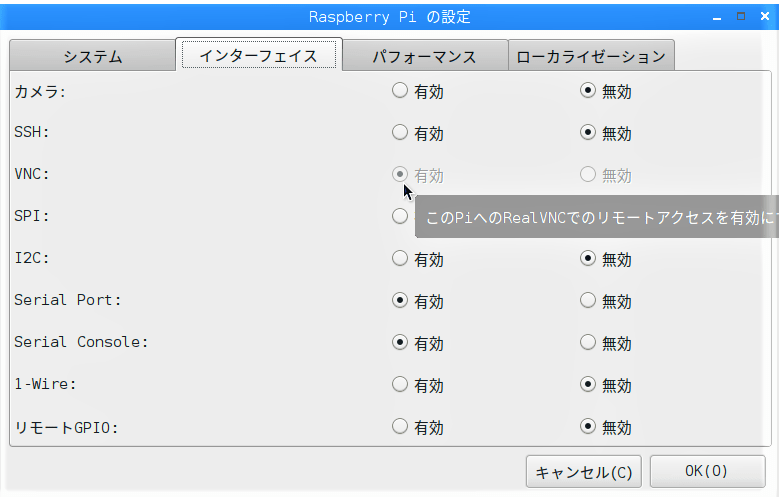Switch to the システム tab
The height and width of the screenshot is (501, 779).
(92, 56)
